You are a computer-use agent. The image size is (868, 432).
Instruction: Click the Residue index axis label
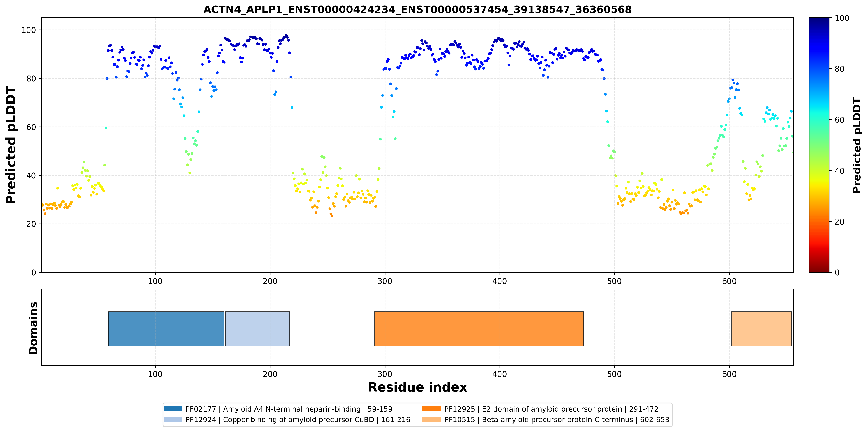418,387
